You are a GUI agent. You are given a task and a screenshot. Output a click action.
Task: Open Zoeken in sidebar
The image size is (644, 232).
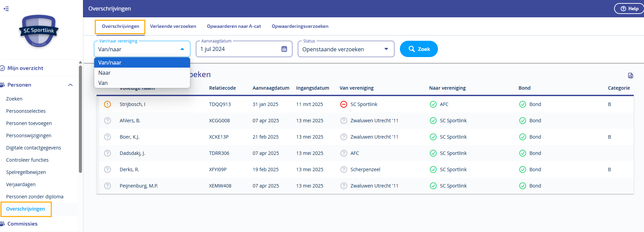(x=14, y=99)
